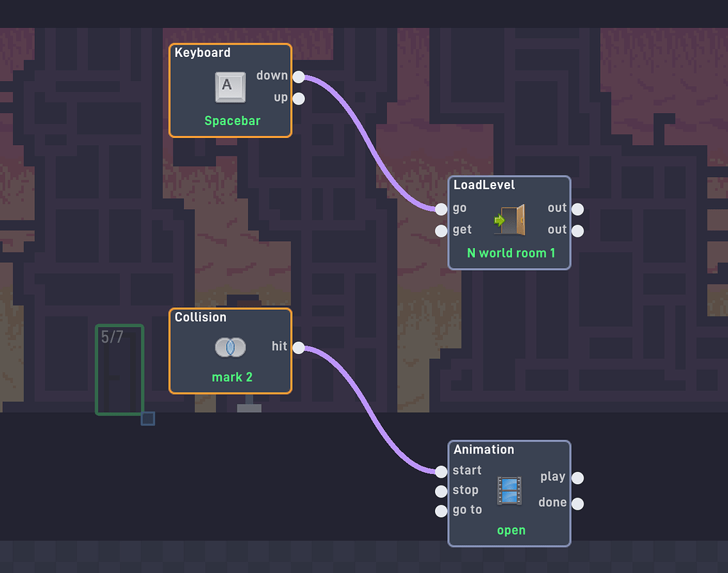Click the 5/7 green bounding box object
This screenshot has width=728, height=573.
click(119, 370)
